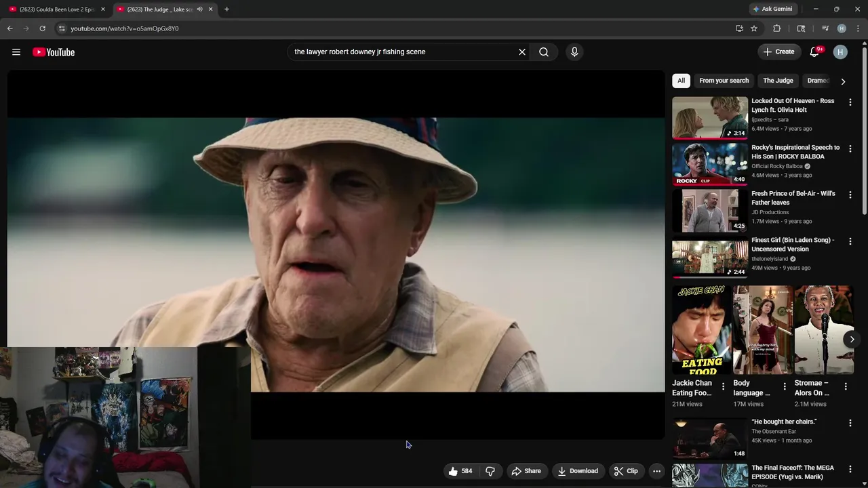
Task: Show next filter chips with the arrow
Action: 843,81
